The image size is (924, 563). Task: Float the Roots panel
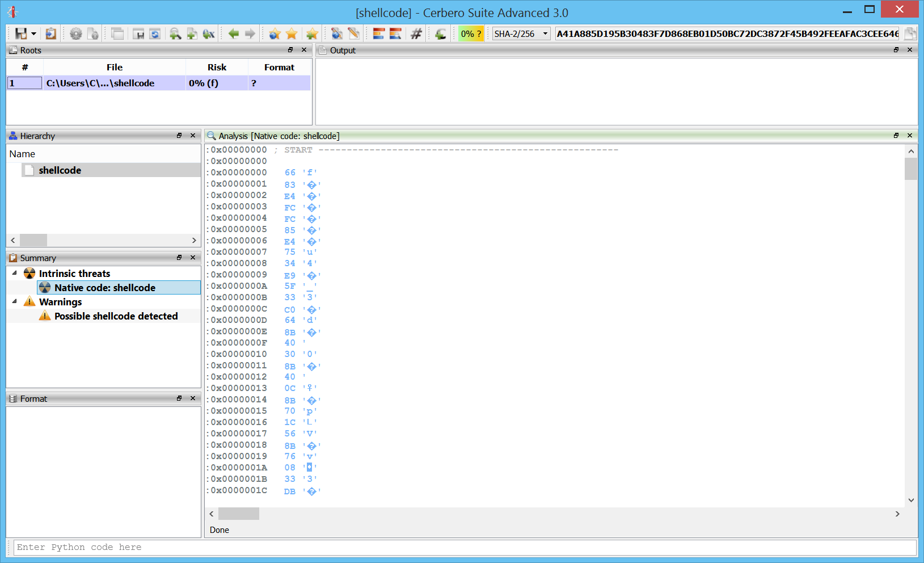pos(290,50)
